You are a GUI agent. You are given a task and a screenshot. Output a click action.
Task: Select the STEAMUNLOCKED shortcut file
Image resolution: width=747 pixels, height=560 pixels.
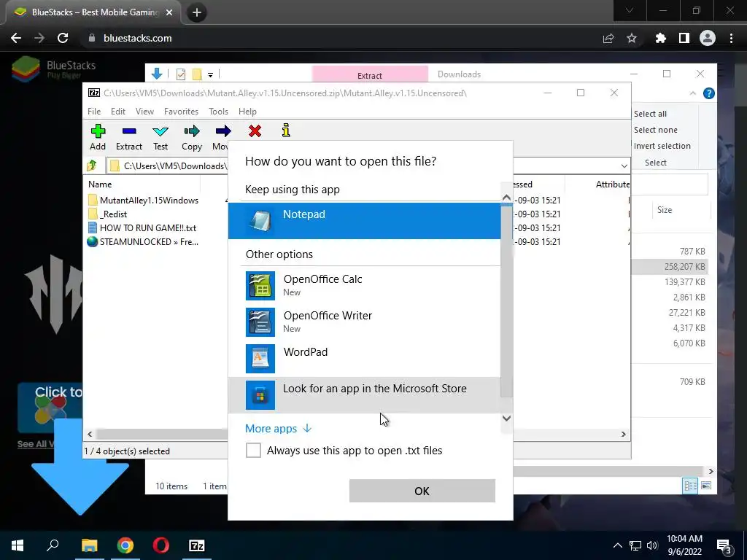[x=143, y=242]
